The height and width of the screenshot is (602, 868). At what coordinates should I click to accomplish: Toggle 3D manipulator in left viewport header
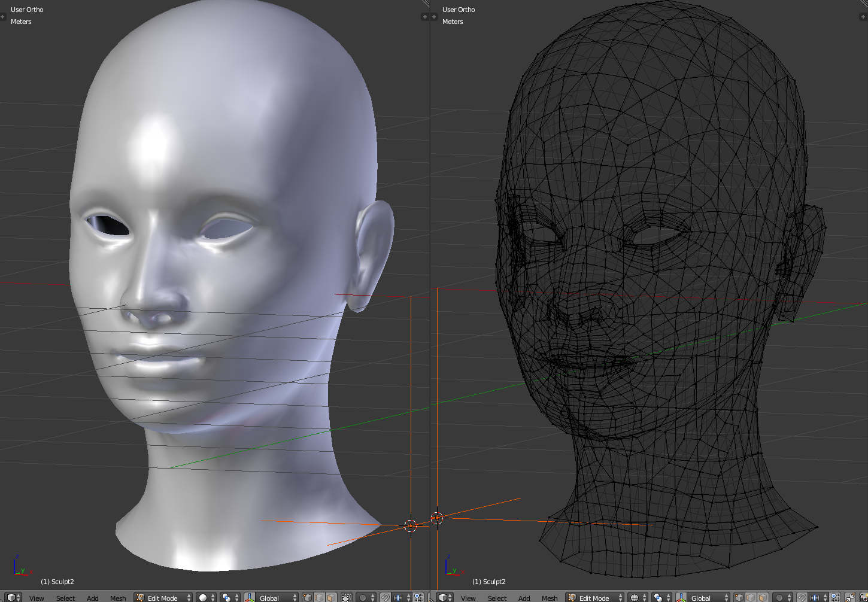point(250,597)
